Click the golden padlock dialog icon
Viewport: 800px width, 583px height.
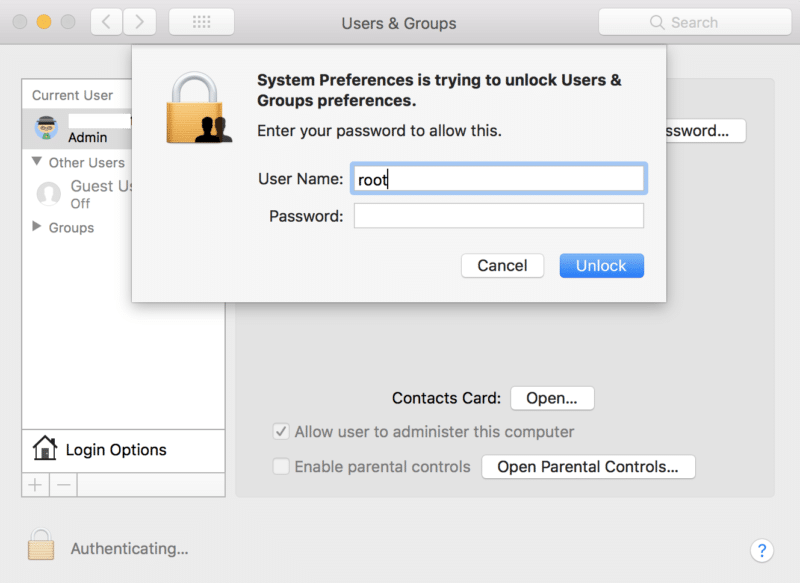pyautogui.click(x=198, y=108)
